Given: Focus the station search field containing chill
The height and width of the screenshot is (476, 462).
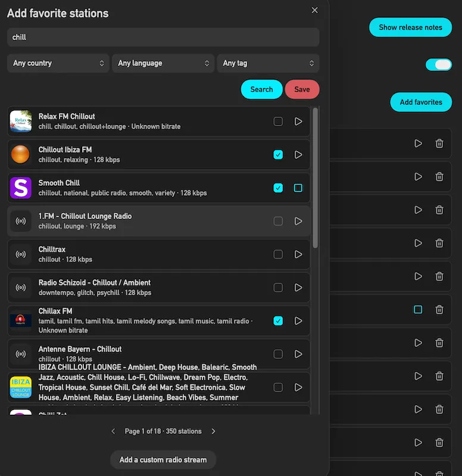Looking at the screenshot, I should click(x=163, y=37).
